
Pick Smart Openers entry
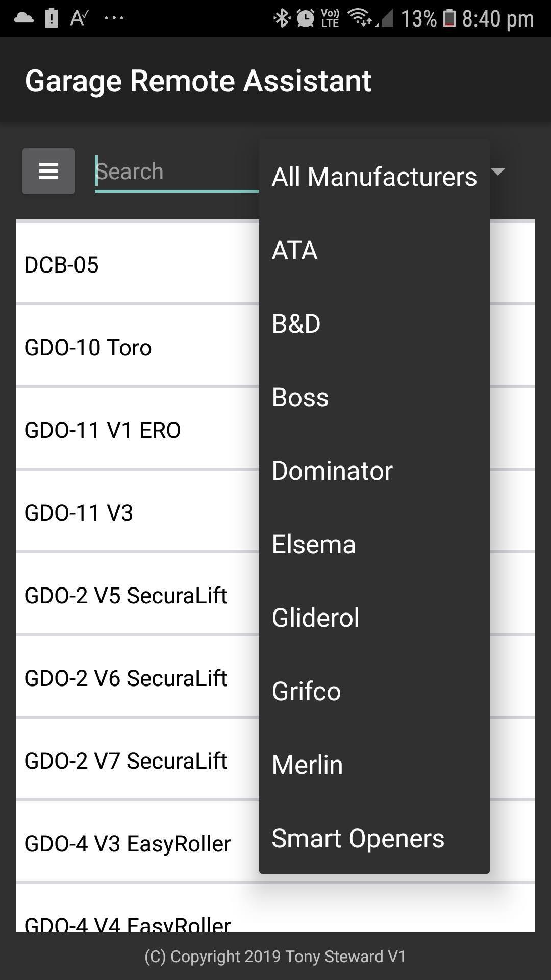pos(374,838)
